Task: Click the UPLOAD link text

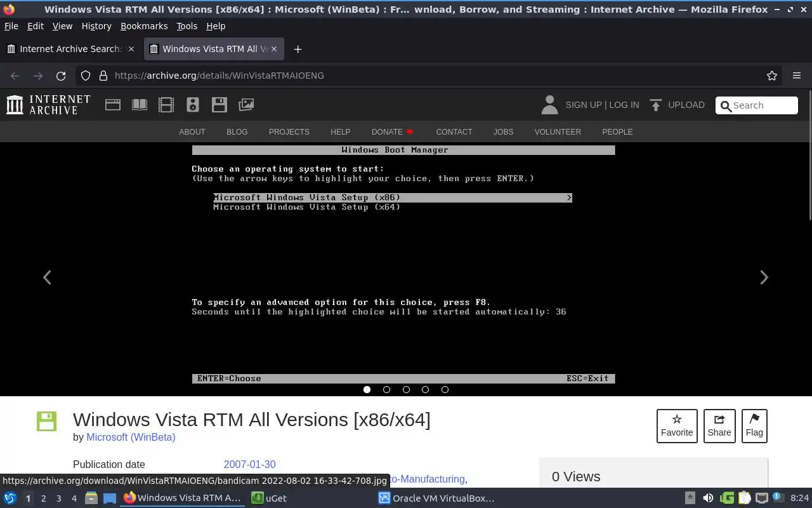Action: (686, 105)
